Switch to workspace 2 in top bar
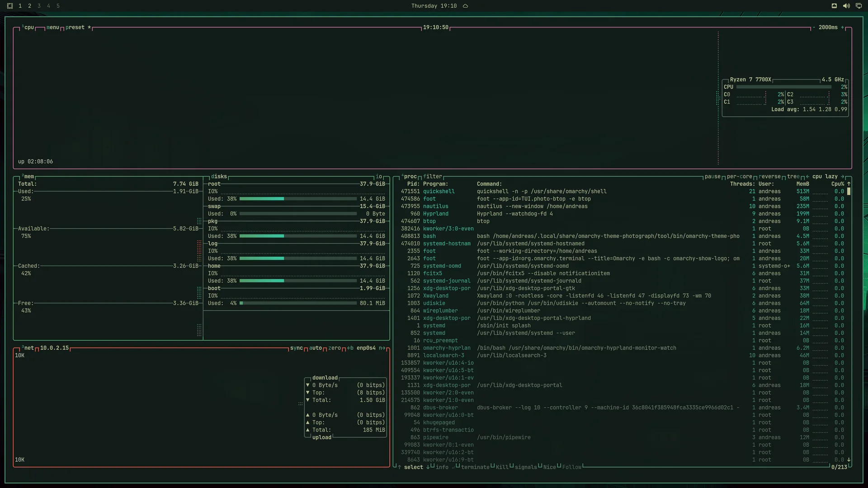The image size is (868, 488). tap(29, 6)
